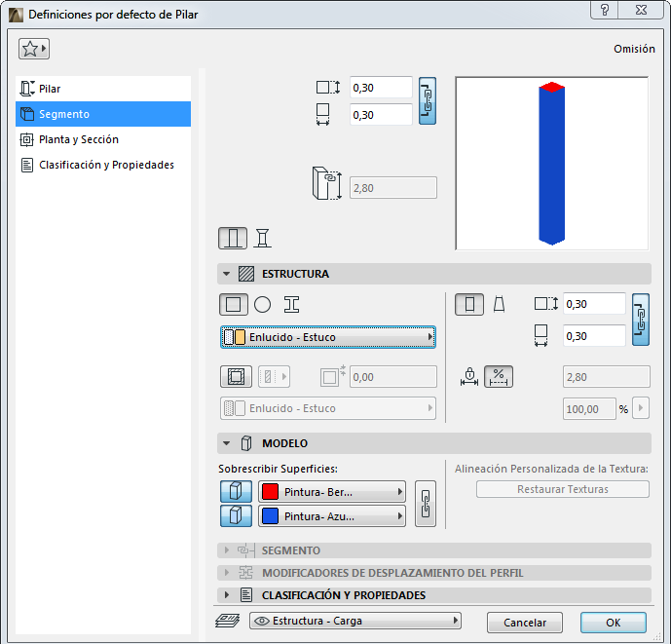Toggle the veneer button
The height and width of the screenshot is (644, 671).
236,377
